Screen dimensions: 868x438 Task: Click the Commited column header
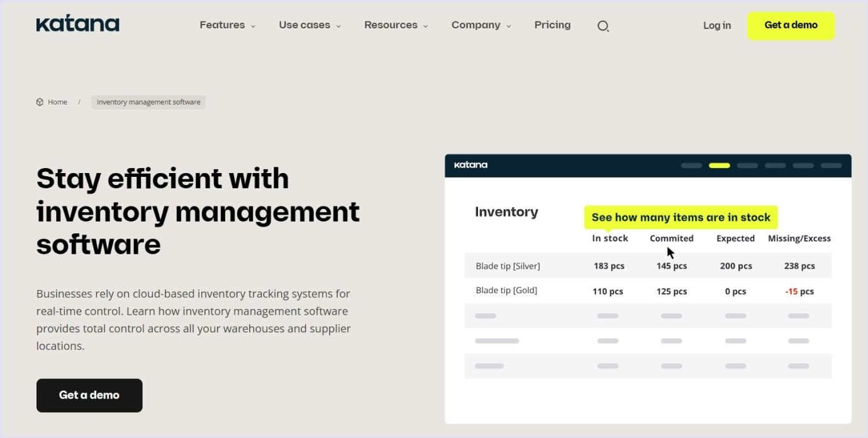pyautogui.click(x=672, y=239)
